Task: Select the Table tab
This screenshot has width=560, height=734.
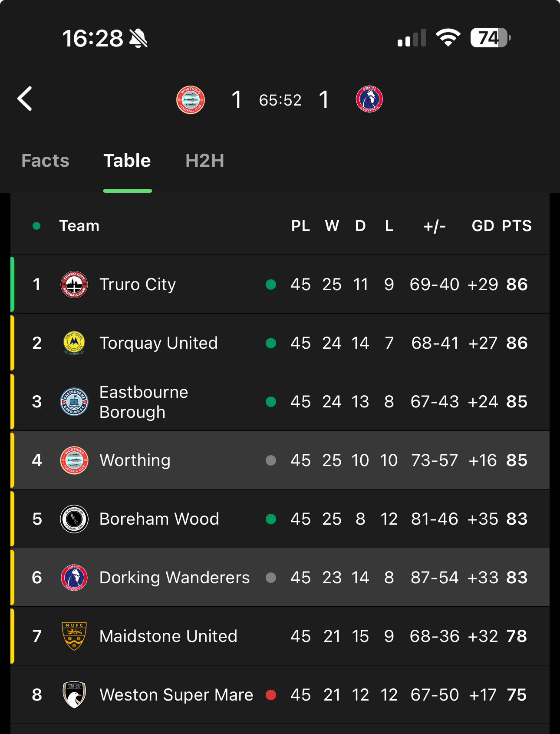Action: (127, 161)
